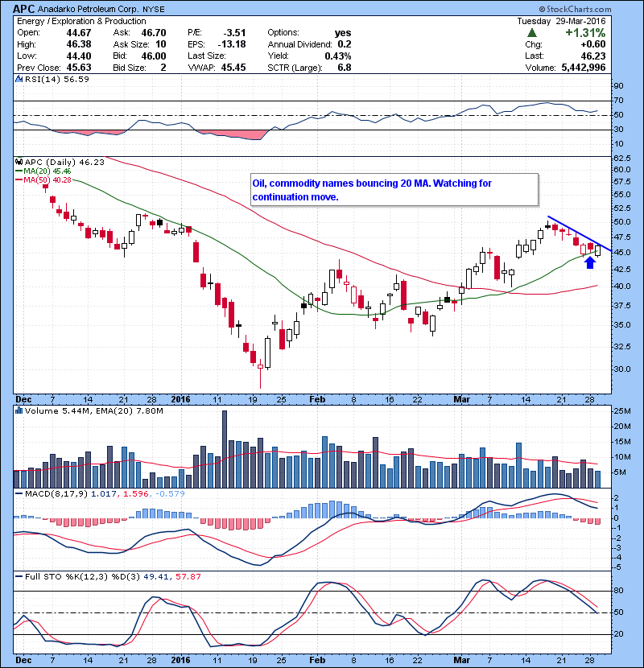Click the MACD(8,17,9) indicator label

tap(56, 494)
